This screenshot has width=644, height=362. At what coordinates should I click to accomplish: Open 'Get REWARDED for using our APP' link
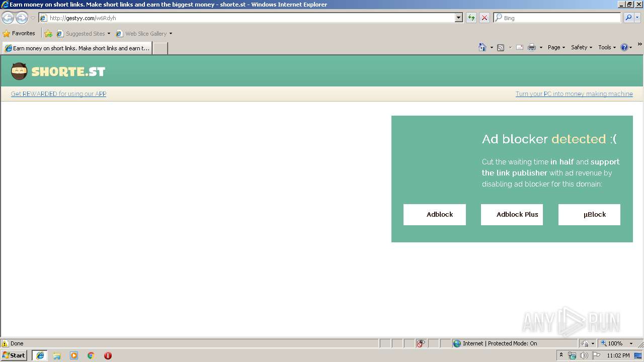[x=58, y=94]
